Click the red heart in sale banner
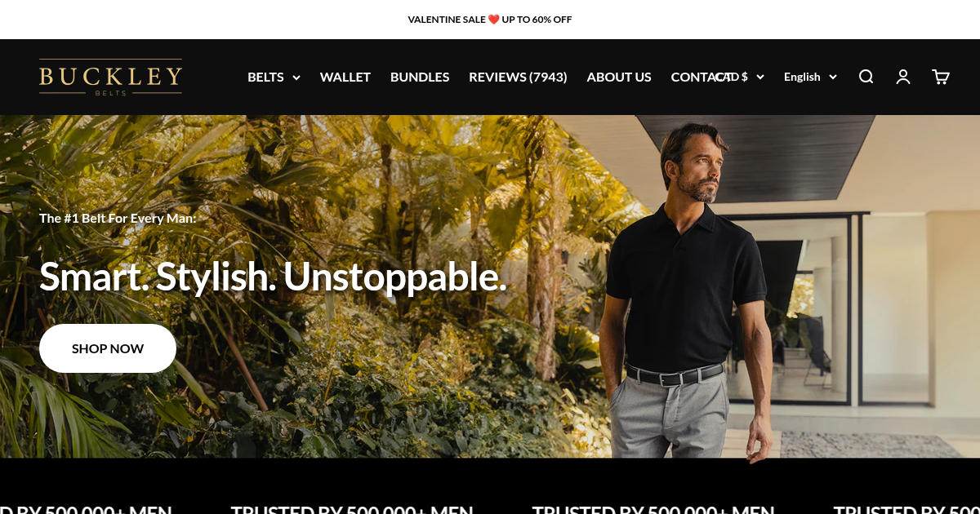Screen dimensions: 980x514 coord(494,20)
